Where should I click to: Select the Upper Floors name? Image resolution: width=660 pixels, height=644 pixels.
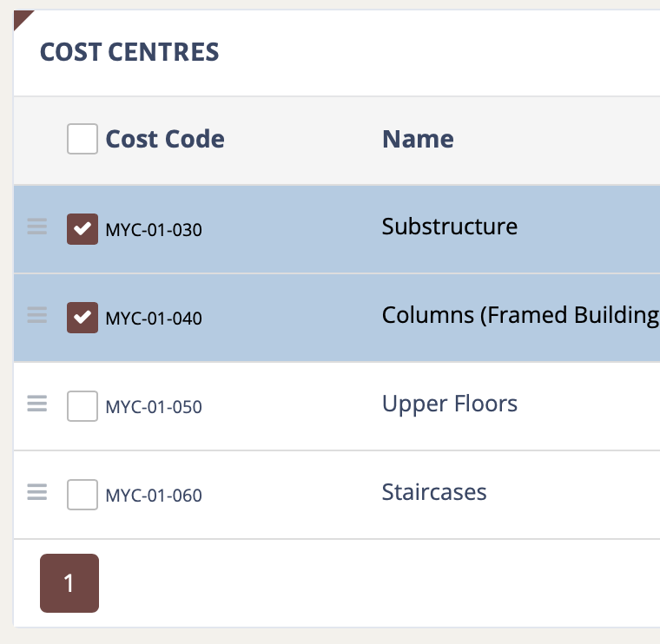tap(449, 404)
